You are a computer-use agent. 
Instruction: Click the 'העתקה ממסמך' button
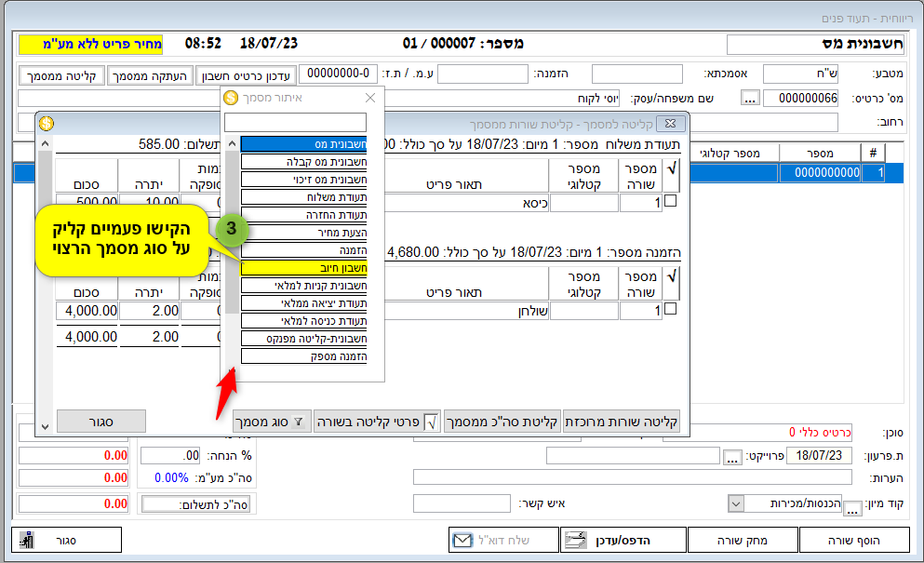[x=150, y=76]
